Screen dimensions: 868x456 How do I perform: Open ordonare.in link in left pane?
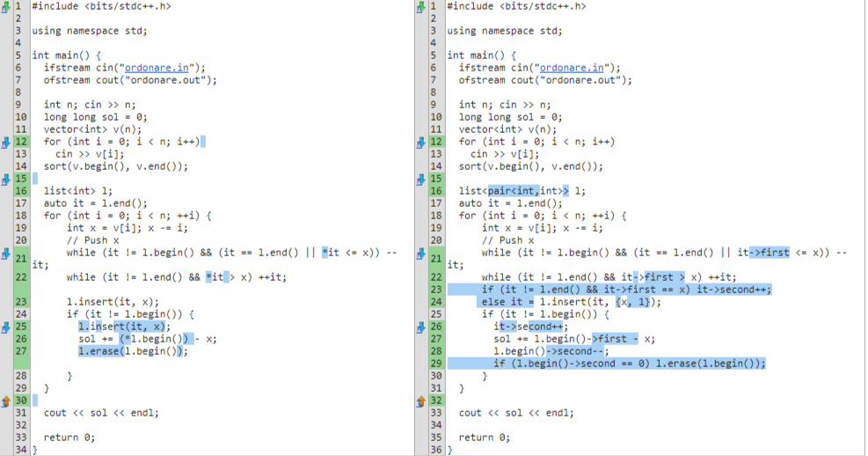pos(157,68)
